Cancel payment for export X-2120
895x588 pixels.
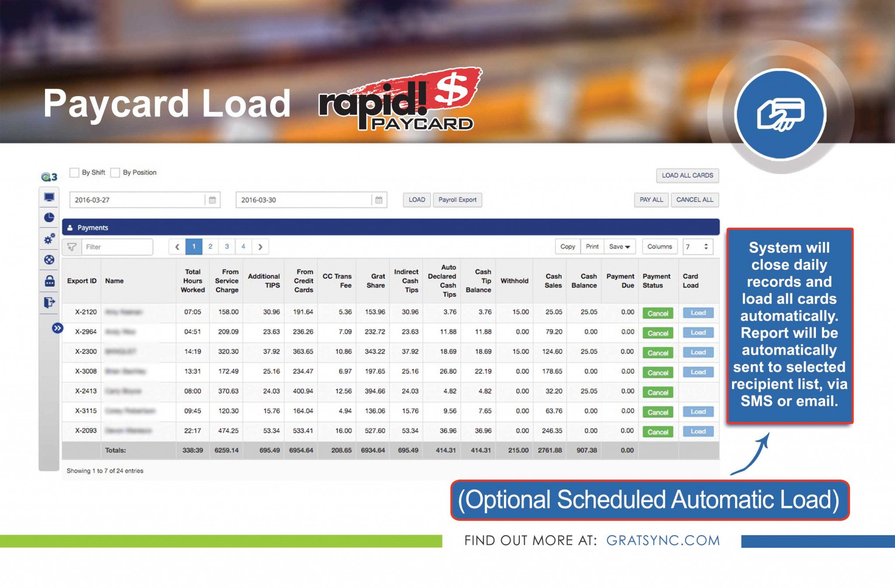(x=657, y=313)
